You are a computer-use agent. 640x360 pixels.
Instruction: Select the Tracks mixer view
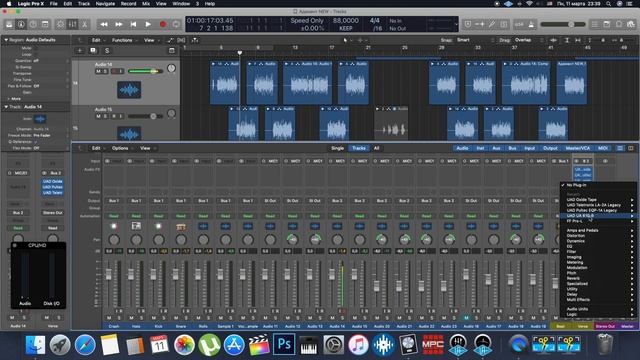(x=359, y=148)
